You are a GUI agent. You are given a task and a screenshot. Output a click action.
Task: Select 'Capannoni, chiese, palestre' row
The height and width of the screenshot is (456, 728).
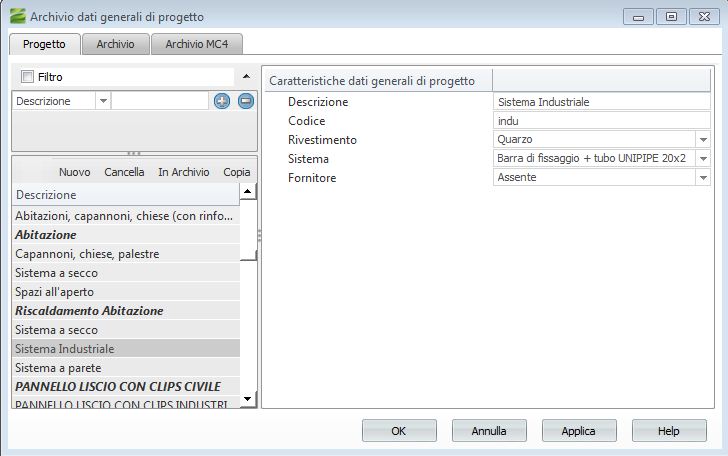coord(125,254)
